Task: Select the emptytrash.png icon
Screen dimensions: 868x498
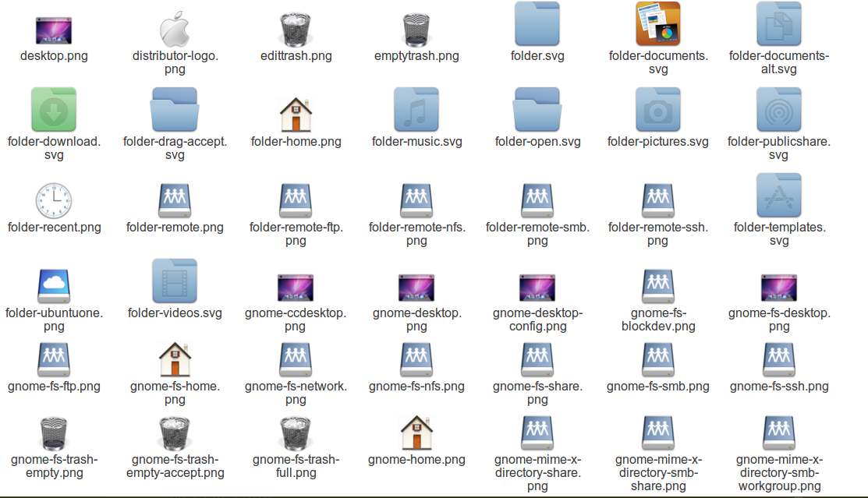Action: point(416,30)
